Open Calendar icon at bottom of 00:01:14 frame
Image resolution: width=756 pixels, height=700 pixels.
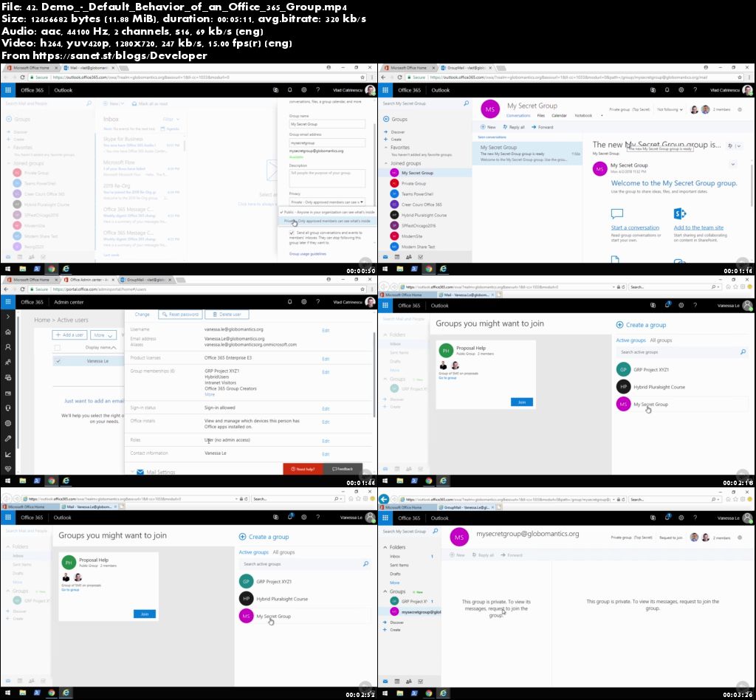397,257
